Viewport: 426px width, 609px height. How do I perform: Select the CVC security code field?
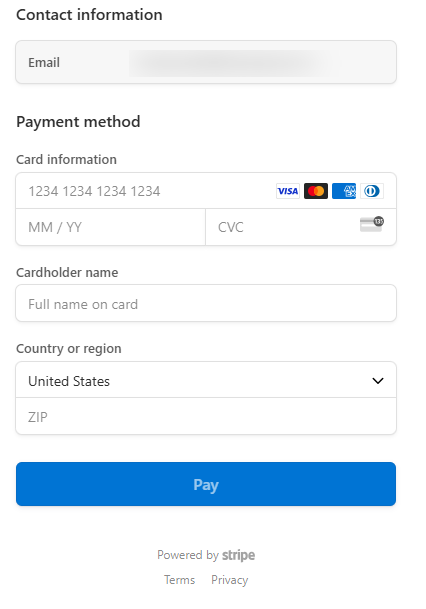click(x=301, y=227)
